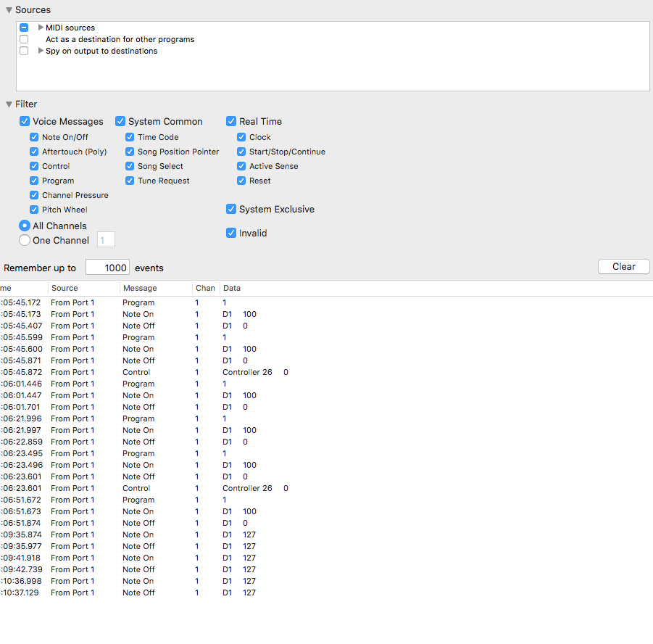
Task: Uncheck Channel Pressure filter
Action: tap(34, 195)
